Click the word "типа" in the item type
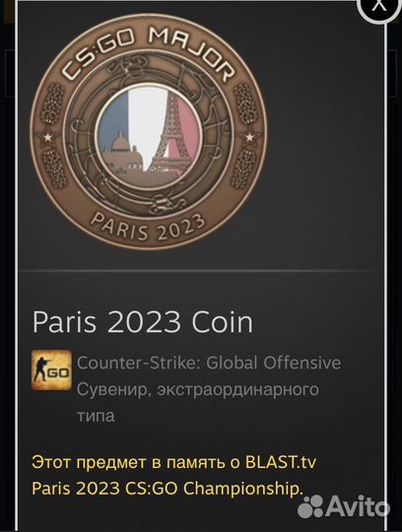 click(x=96, y=416)
